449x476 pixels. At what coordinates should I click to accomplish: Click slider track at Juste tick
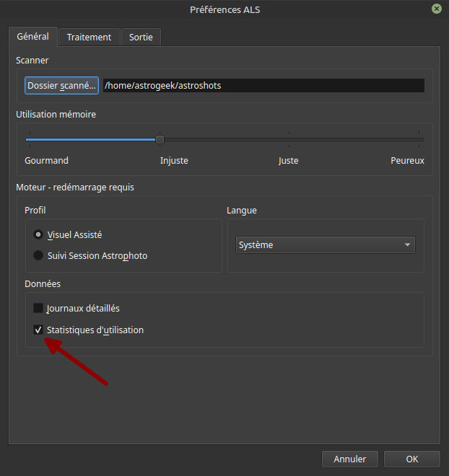click(x=289, y=139)
